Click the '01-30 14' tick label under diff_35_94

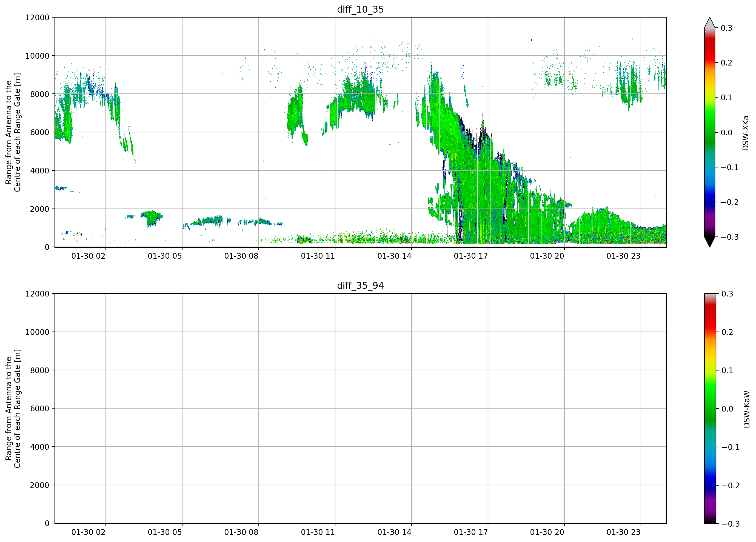click(x=394, y=532)
